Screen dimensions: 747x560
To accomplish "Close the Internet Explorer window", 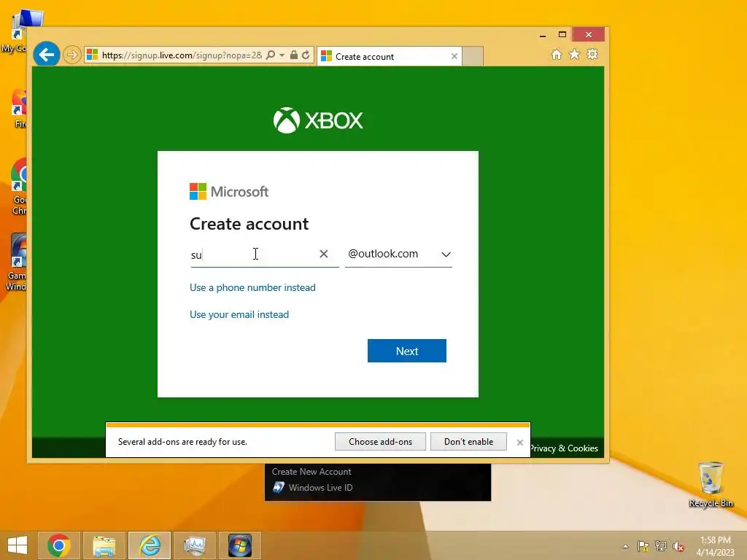I will (x=589, y=35).
